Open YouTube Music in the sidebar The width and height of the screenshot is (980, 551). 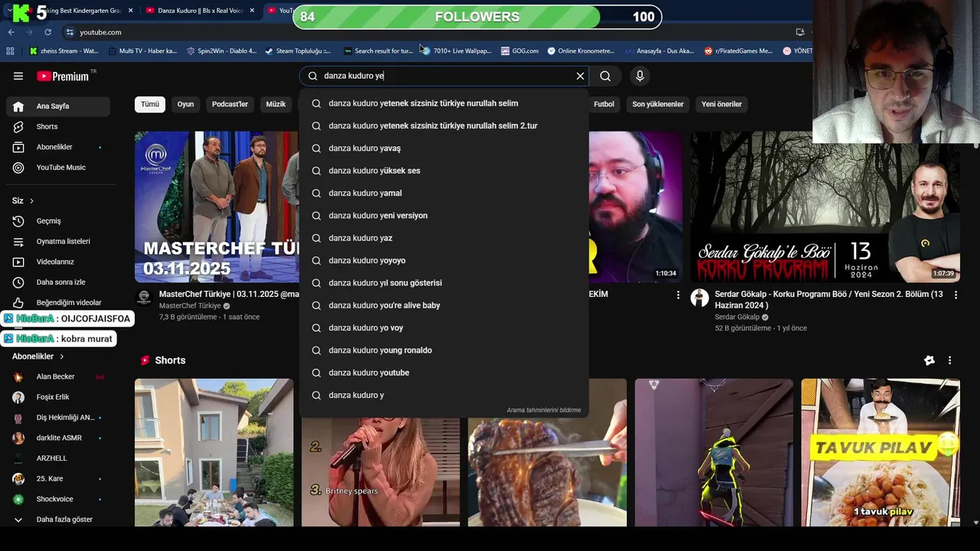point(58,167)
